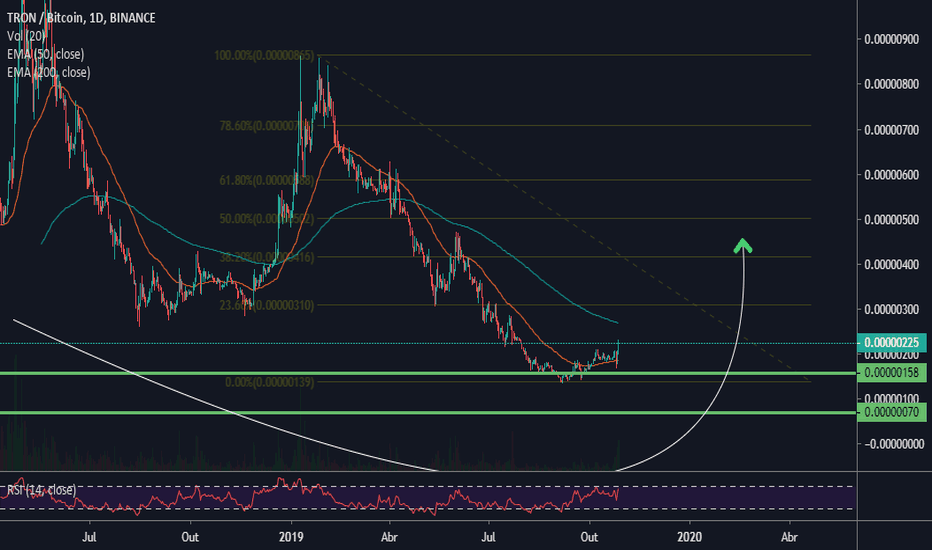Image resolution: width=932 pixels, height=550 pixels.
Task: Click the 78.60% Fibonacci level label
Action: point(266,126)
